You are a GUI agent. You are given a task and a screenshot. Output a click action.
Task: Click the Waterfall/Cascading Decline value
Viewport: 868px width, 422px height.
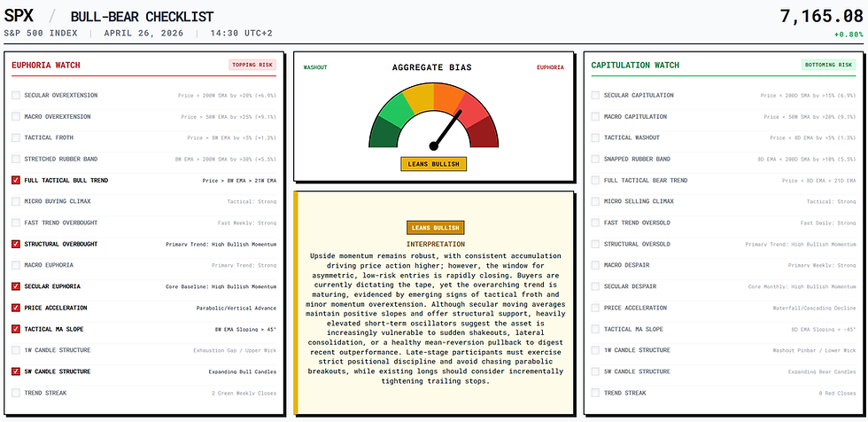coord(814,308)
